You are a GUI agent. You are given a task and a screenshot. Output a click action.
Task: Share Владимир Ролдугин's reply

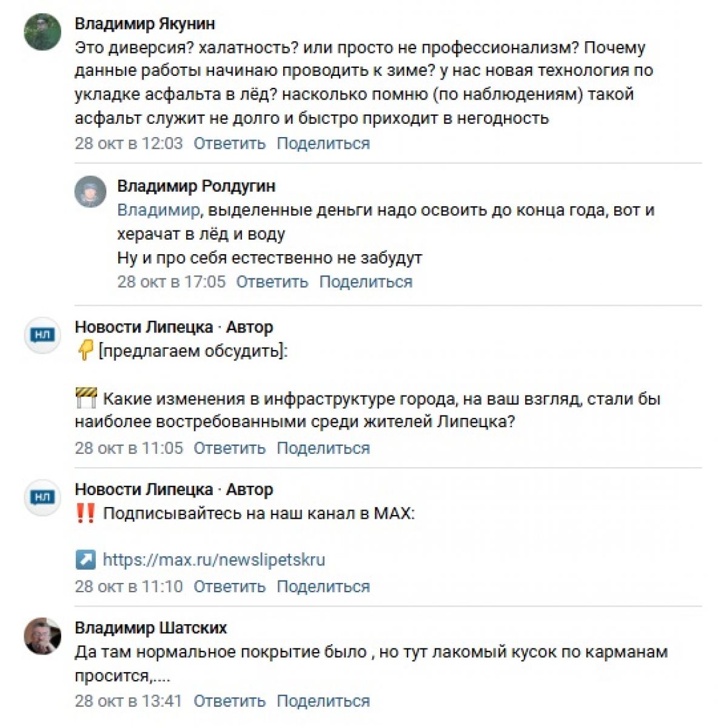point(366,281)
